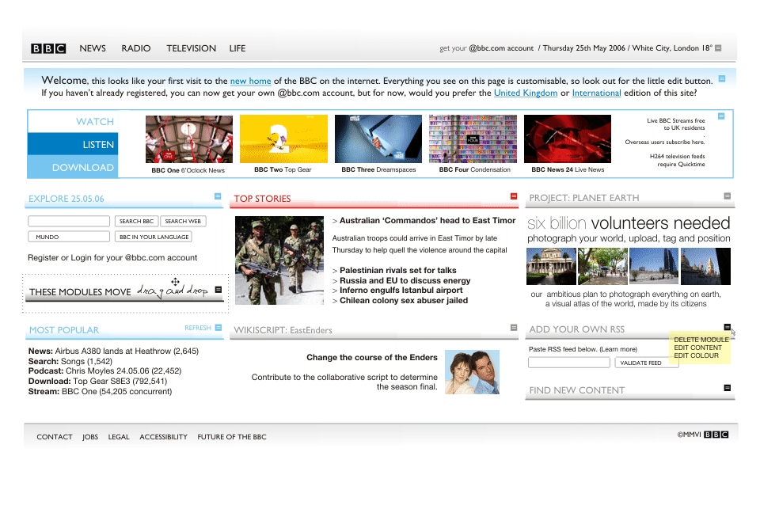The width and height of the screenshot is (760, 532).
Task: Click Airbus A380 lands at Heathrow item
Action: pyautogui.click(x=113, y=351)
